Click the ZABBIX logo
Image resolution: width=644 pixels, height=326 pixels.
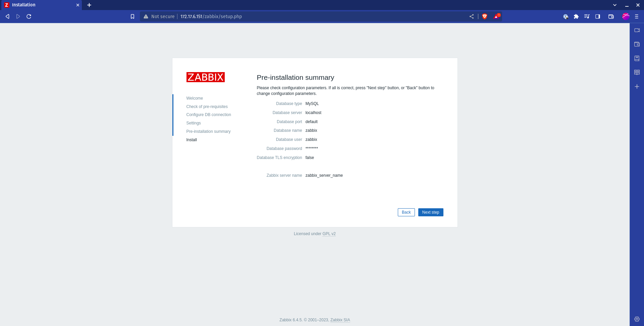point(205,77)
